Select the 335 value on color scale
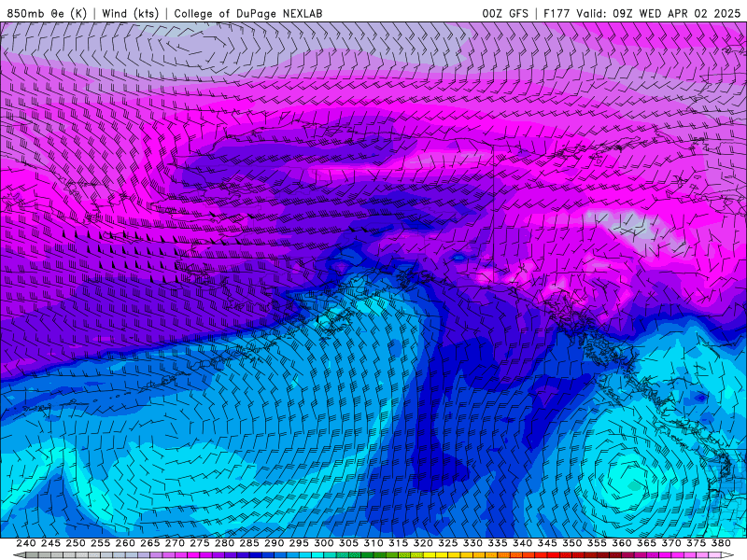The image size is (747, 560). 497,543
